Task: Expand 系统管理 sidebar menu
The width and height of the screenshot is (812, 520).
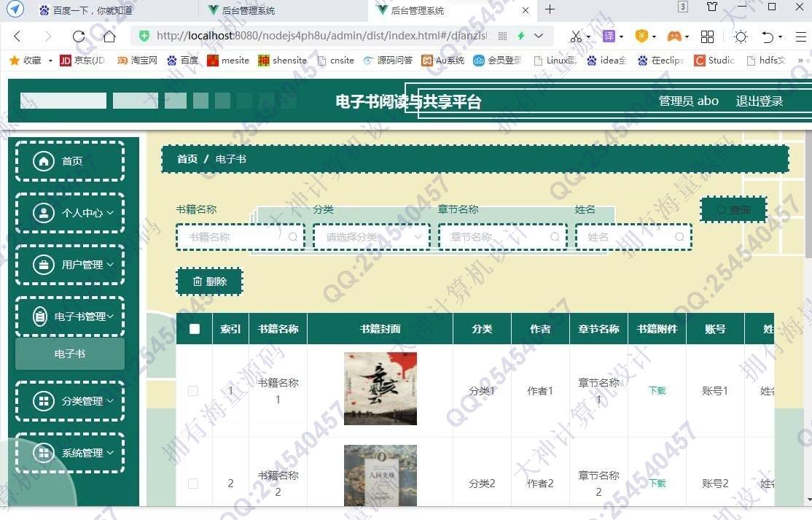Action: coord(70,453)
